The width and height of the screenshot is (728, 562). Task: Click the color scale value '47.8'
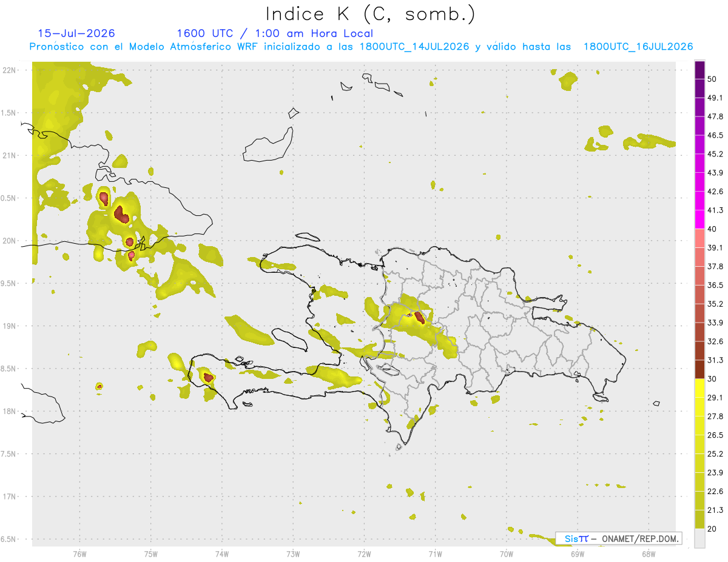(x=715, y=117)
